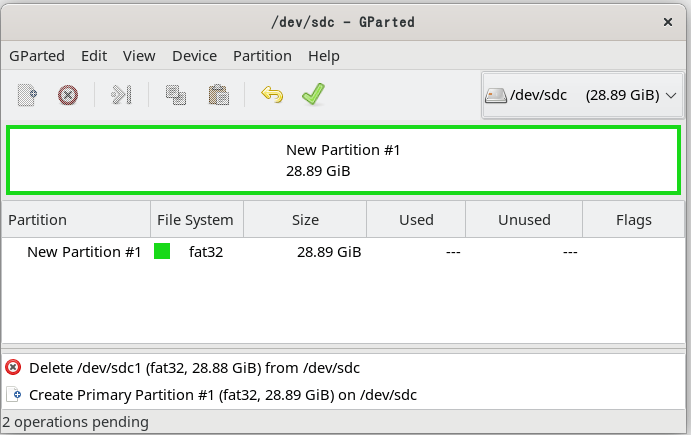Undo the last operation with yellow arrow
Viewport: 691px width, 435px height.
[271, 95]
